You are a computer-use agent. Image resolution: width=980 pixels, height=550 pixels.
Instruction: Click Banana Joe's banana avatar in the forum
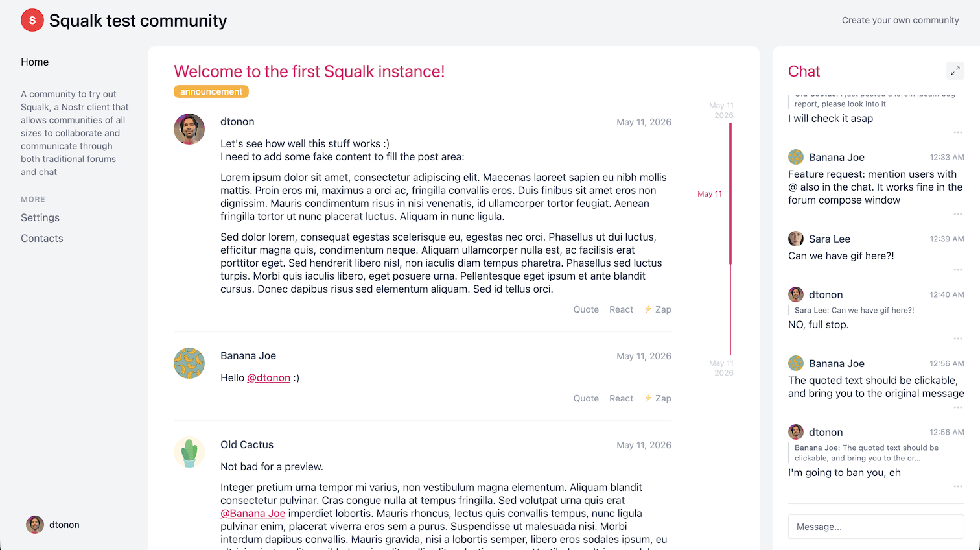coord(189,363)
